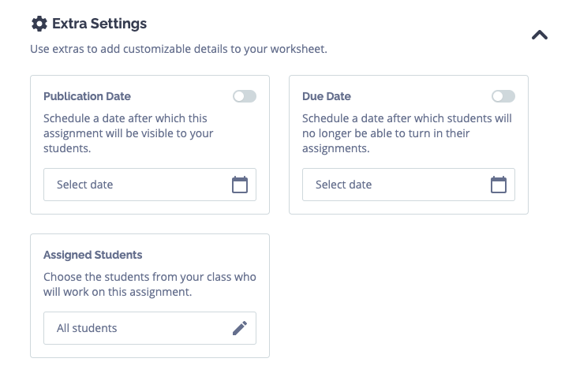The image size is (576, 392).
Task: Click the Publication Date description about visibility
Action: tap(128, 133)
